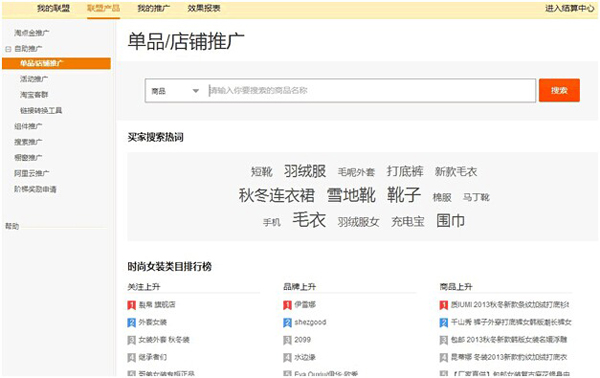Switch to the 我的联盟 tab

pos(53,8)
